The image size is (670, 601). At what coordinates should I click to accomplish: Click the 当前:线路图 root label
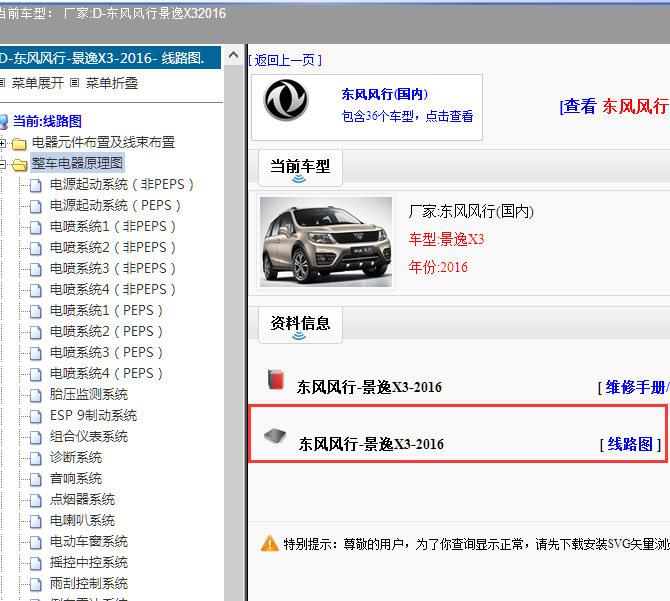[47, 121]
